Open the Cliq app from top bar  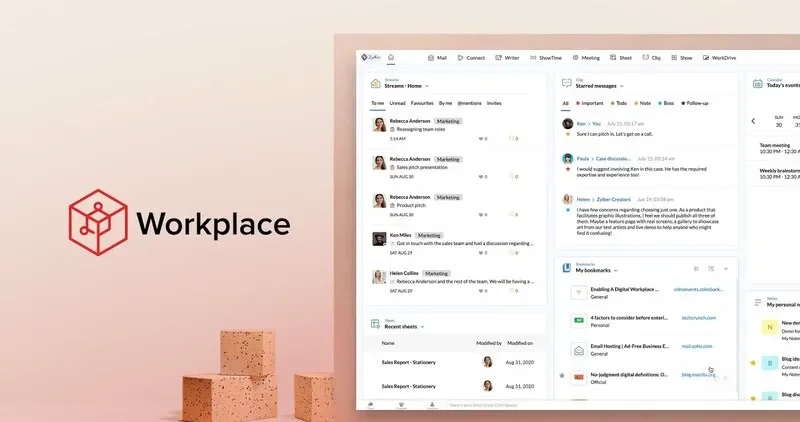tap(651, 58)
